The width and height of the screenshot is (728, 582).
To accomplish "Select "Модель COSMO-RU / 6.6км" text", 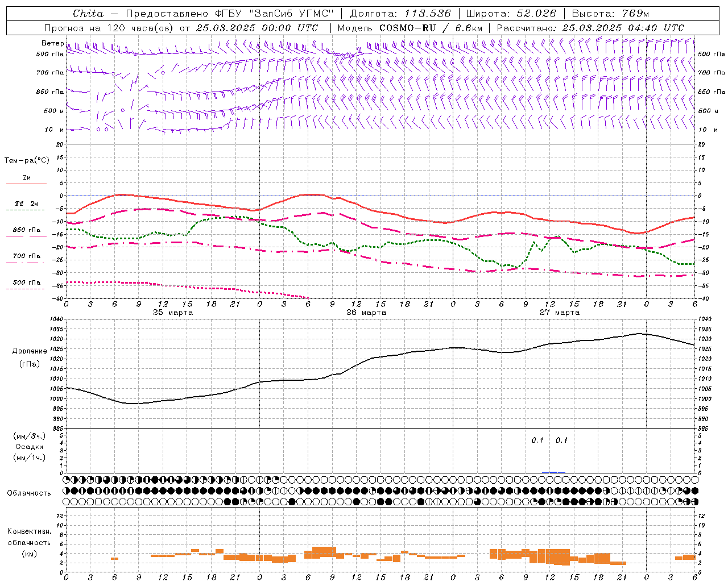I will point(409,28).
